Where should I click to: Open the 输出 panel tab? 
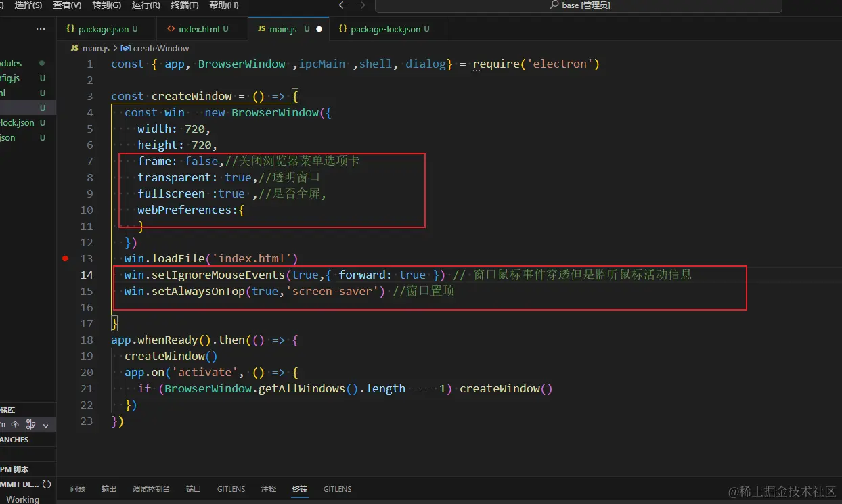[x=109, y=489]
